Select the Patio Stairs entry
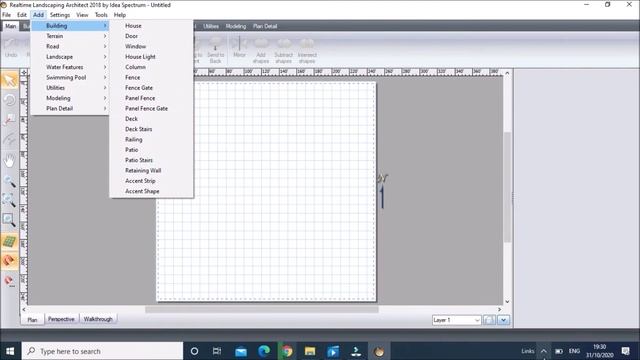The height and width of the screenshot is (360, 640). tap(151, 160)
